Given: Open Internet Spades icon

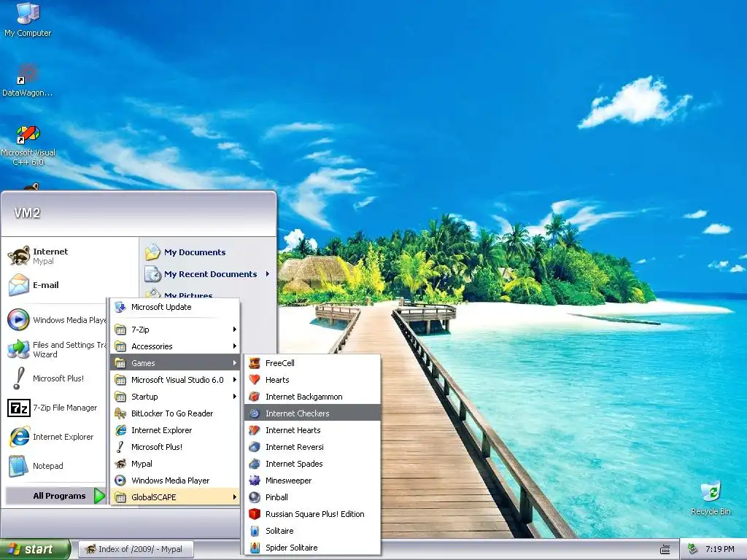Looking at the screenshot, I should click(x=255, y=464).
